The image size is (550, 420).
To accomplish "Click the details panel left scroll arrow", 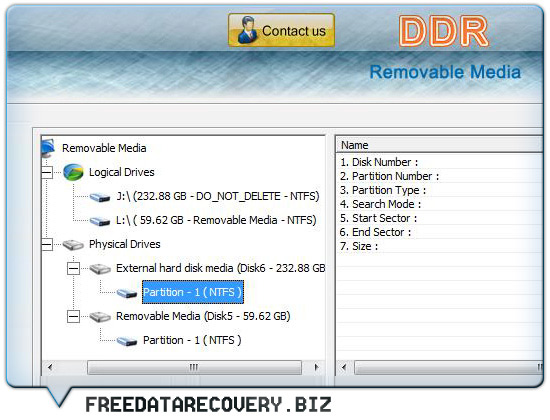I will [344, 367].
